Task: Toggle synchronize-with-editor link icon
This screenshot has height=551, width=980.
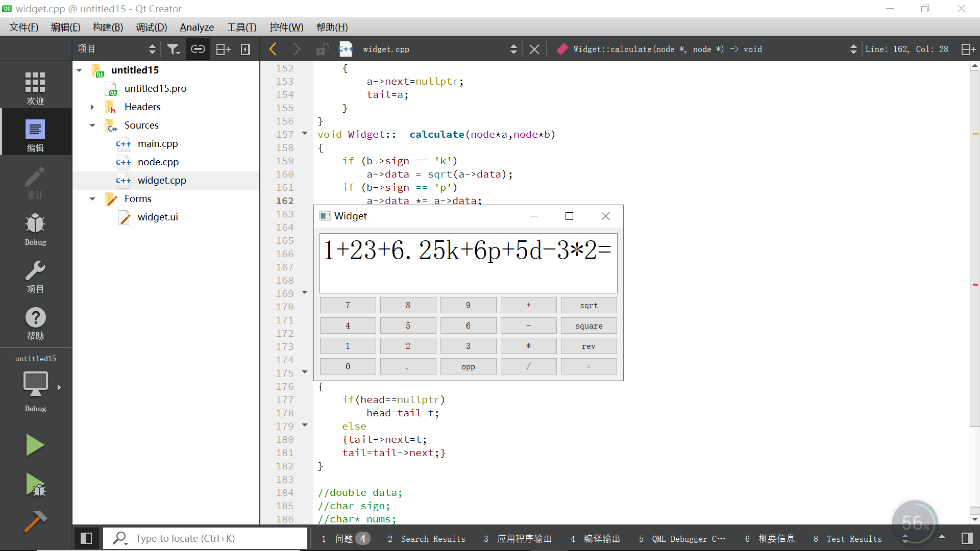Action: [198, 48]
